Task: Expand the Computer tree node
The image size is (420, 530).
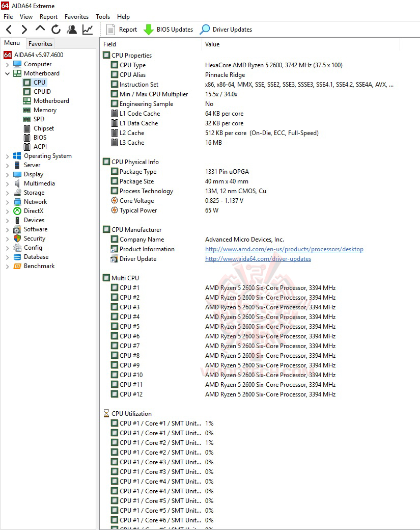Action: 8,64
